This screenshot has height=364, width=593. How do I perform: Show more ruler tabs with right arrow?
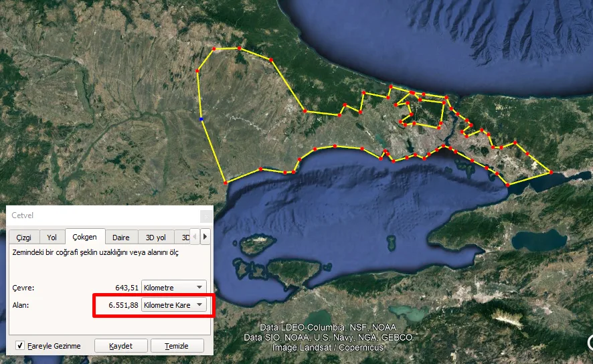click(205, 237)
